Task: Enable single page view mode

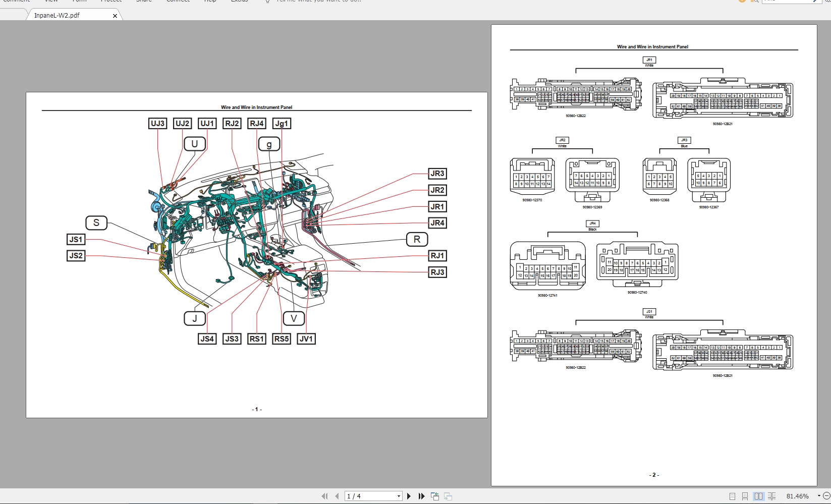Action: pyautogui.click(x=733, y=496)
